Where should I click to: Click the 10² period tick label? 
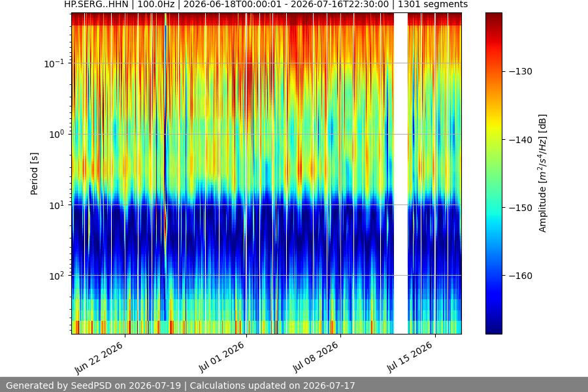click(56, 276)
